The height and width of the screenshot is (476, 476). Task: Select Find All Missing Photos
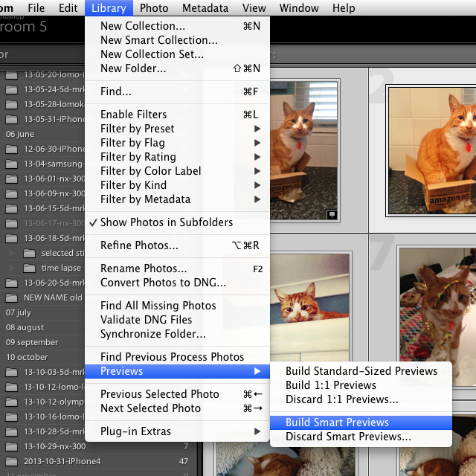click(177, 306)
